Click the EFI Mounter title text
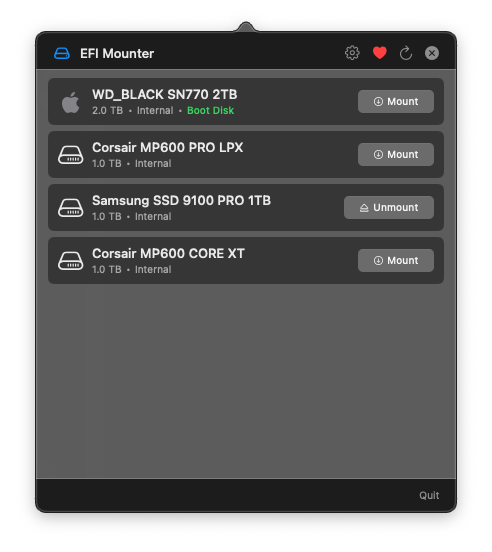Viewport: 492px width, 552px height. click(x=117, y=54)
